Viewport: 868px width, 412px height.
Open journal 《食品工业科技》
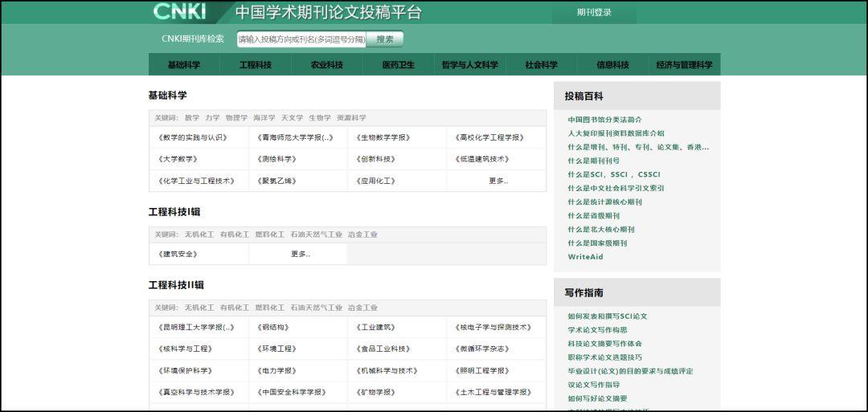383,349
